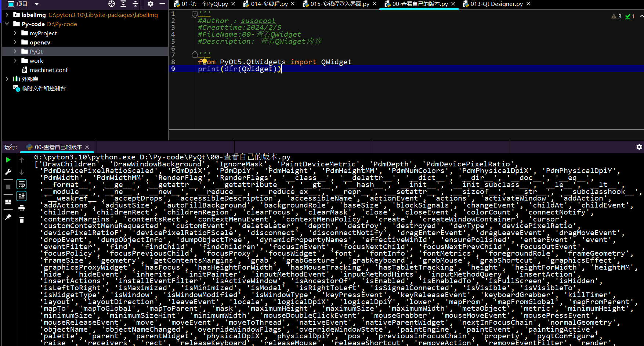Open run configuration wrench icon
The width and height of the screenshot is (644, 346).
tap(8, 172)
